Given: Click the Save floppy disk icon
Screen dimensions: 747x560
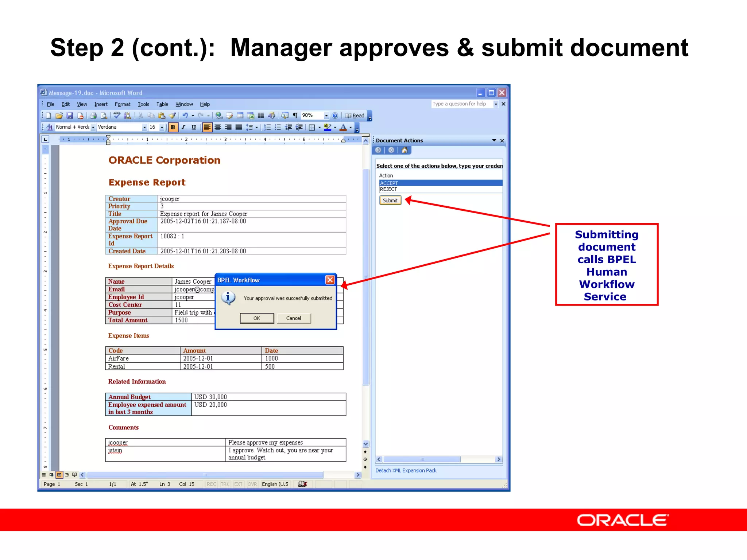Looking at the screenshot, I should pyautogui.click(x=70, y=116).
